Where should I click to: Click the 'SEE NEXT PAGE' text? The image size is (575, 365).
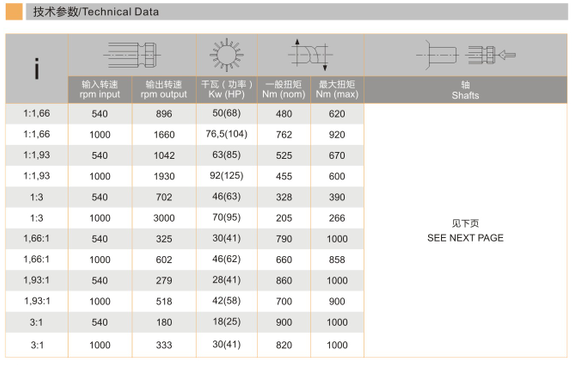point(465,238)
